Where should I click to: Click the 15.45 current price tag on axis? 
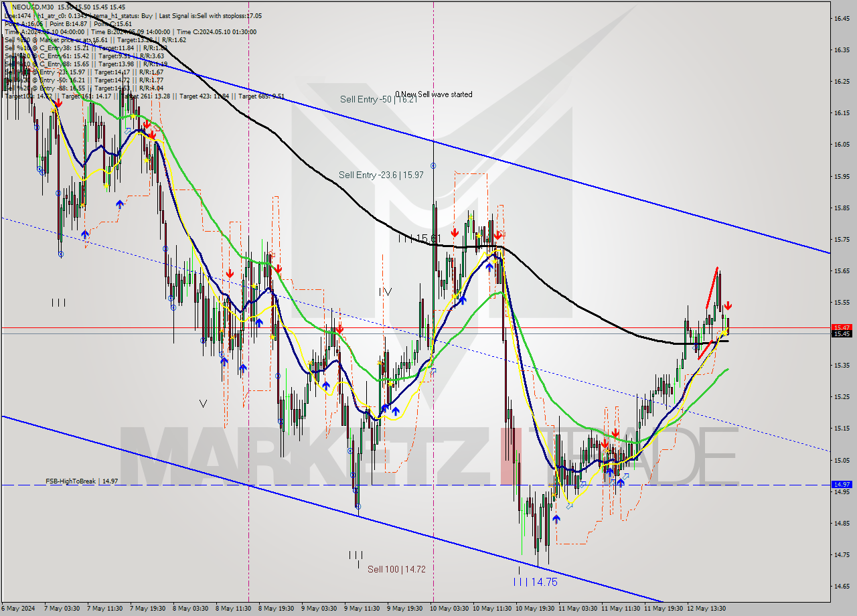pos(842,333)
